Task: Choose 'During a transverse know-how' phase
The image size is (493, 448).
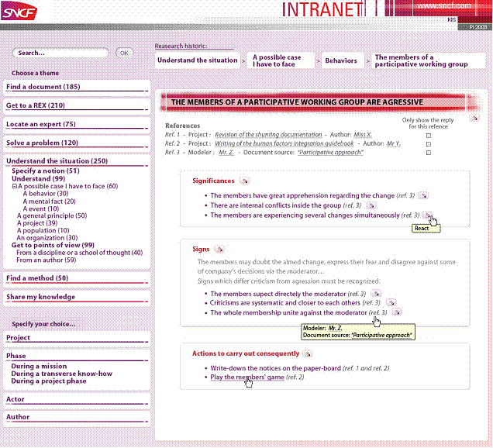Action: pos(62,374)
